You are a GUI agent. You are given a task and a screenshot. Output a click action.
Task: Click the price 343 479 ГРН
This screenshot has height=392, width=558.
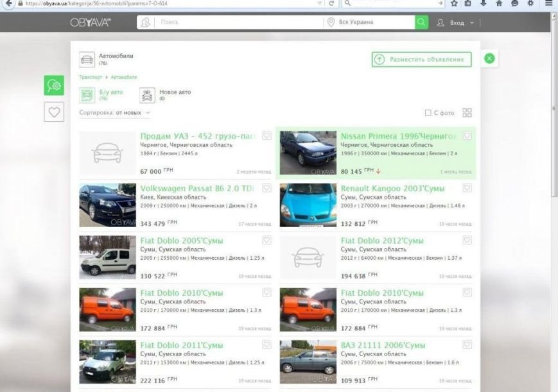point(159,223)
